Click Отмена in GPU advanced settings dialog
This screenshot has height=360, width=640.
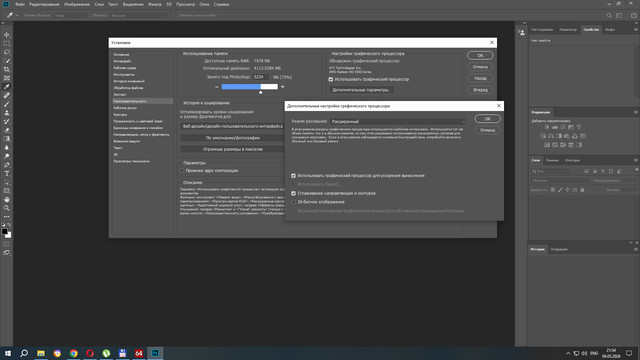487,130
